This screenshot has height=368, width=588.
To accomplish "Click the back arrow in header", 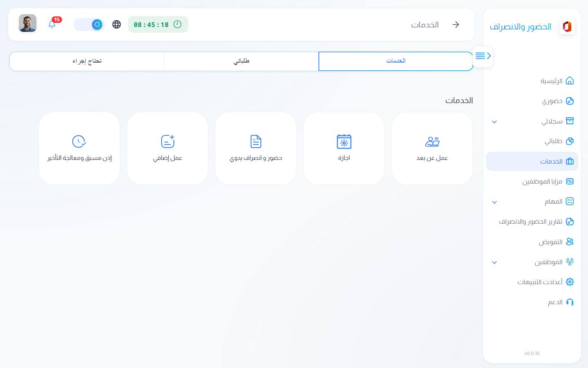I will point(456,25).
